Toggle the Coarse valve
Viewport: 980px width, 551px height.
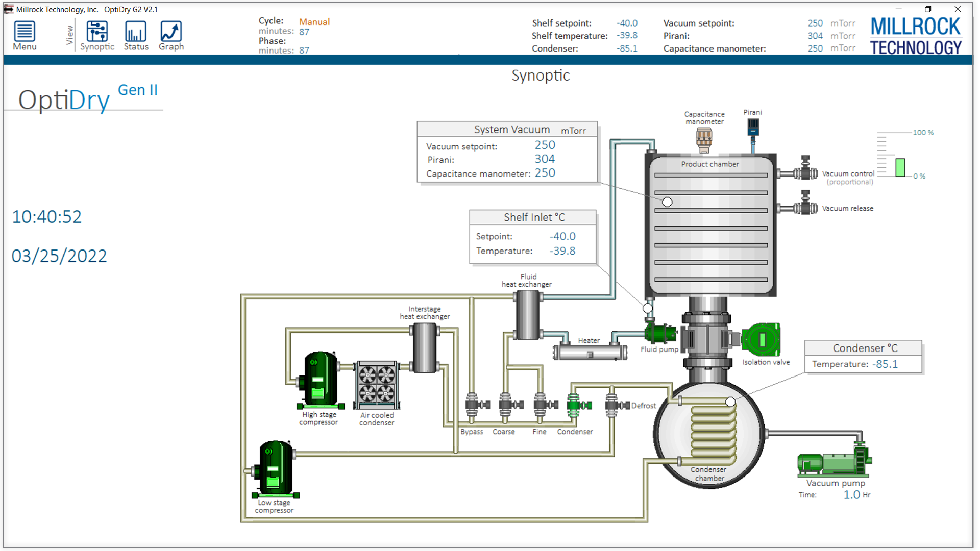[x=511, y=405]
